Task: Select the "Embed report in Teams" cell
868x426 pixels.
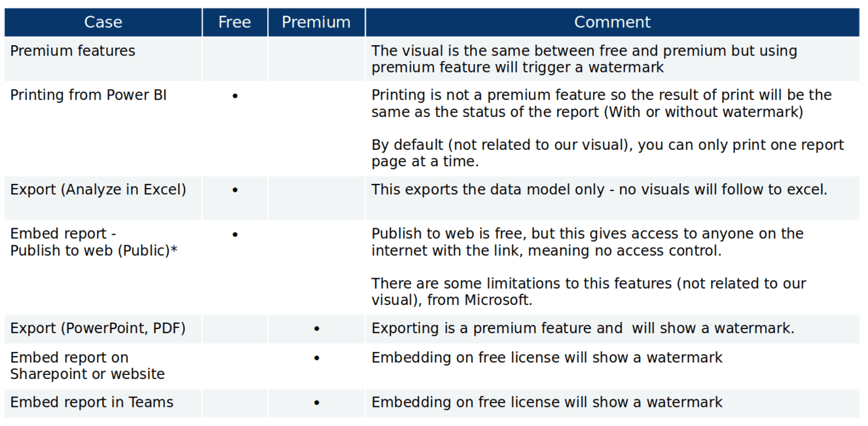Action: pyautogui.click(x=92, y=402)
